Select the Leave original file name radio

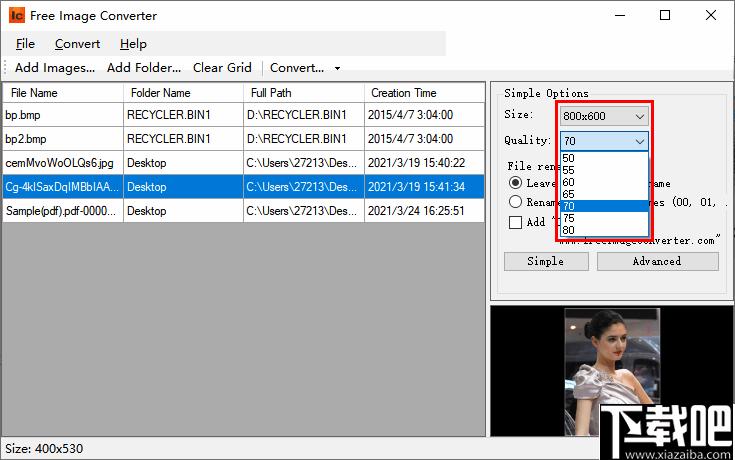pyautogui.click(x=516, y=183)
